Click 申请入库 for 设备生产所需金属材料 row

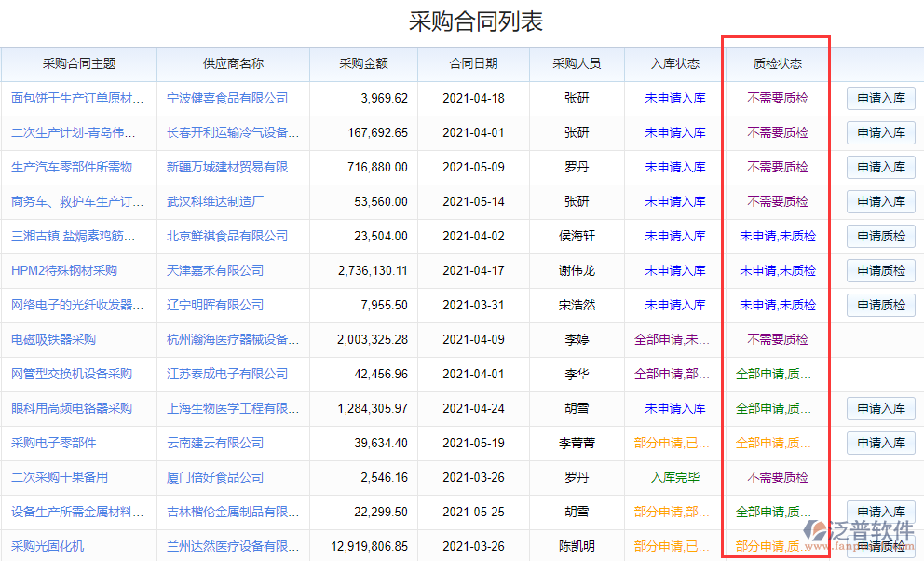coord(879,512)
